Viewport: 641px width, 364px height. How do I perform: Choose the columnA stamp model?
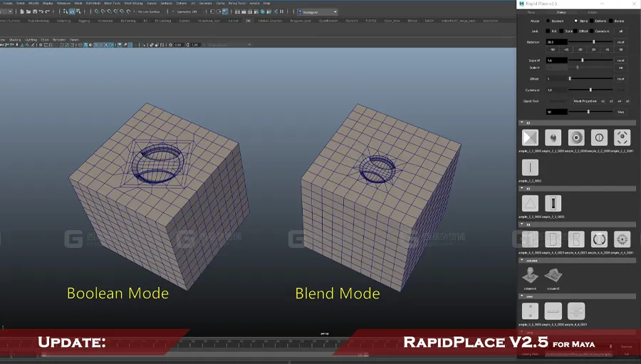(x=530, y=275)
